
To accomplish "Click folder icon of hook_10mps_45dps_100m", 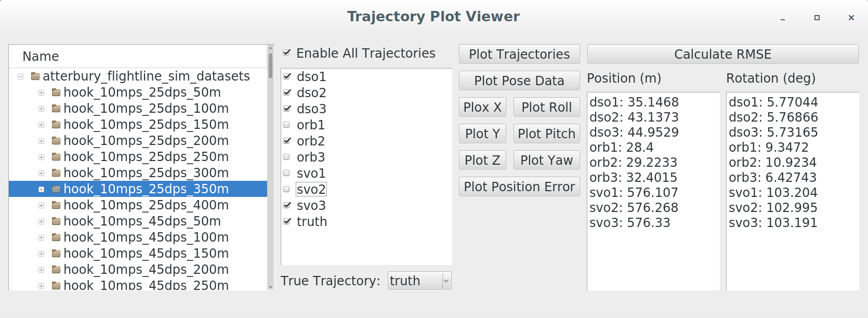I will click(56, 237).
